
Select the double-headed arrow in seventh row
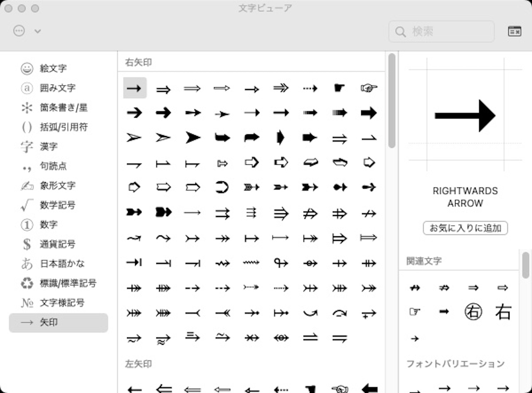coord(222,238)
